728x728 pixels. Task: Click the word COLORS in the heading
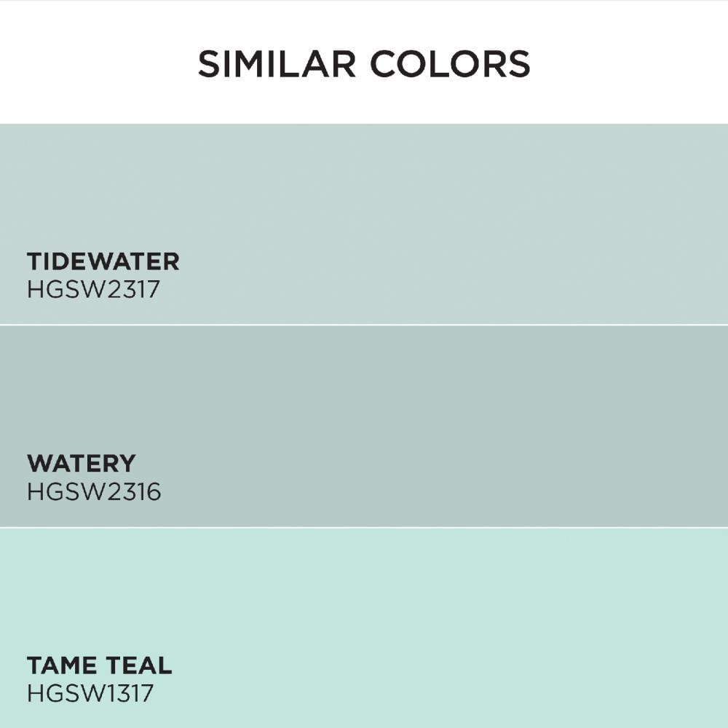450,63
